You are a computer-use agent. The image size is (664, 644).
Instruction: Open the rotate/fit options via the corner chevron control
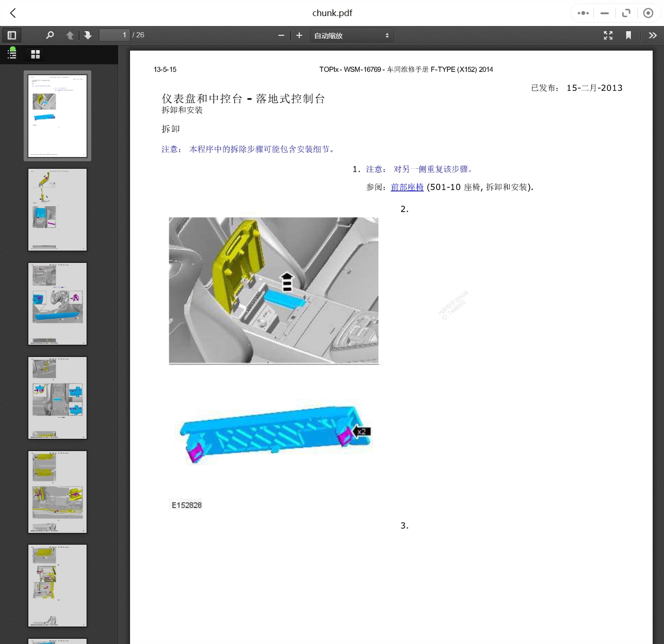coord(626,13)
